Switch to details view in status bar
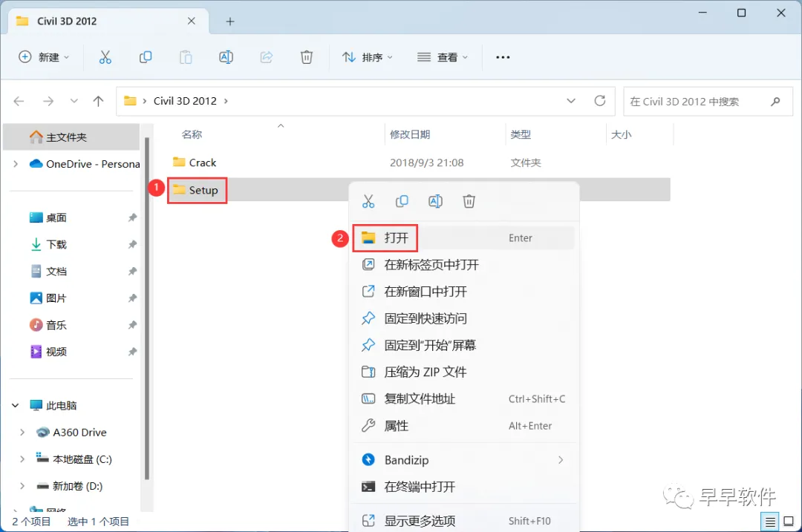Viewport: 802px width, 532px height. click(770, 522)
